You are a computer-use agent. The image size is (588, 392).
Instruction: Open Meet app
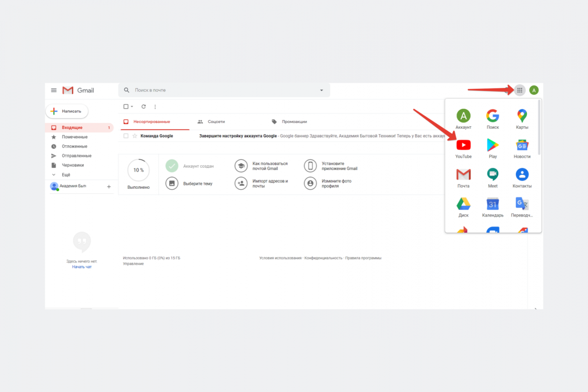[x=493, y=178]
